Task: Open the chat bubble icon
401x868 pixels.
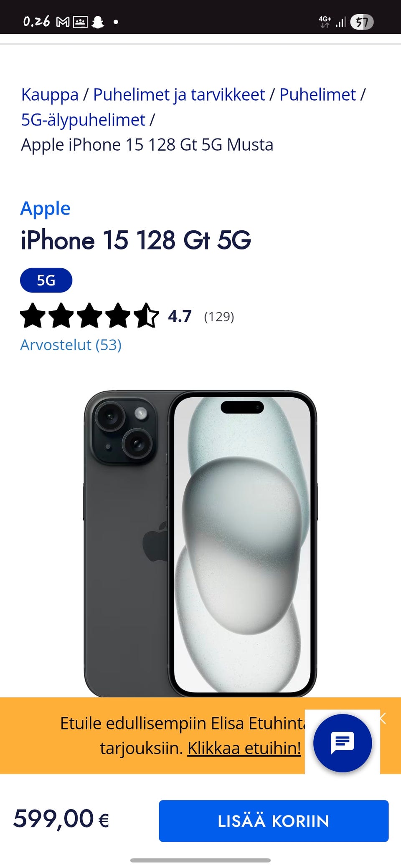Action: point(343,743)
